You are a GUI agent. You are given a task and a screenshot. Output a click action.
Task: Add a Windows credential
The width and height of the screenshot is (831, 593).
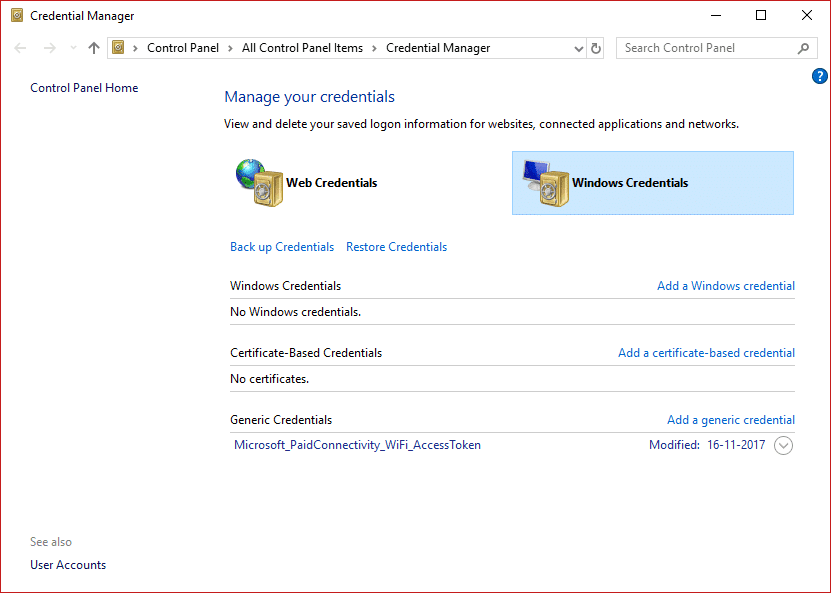click(x=725, y=286)
